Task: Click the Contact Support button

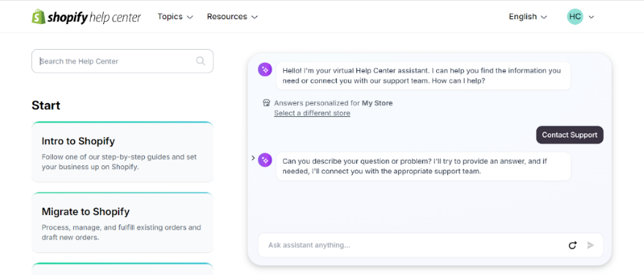Action: 569,135
